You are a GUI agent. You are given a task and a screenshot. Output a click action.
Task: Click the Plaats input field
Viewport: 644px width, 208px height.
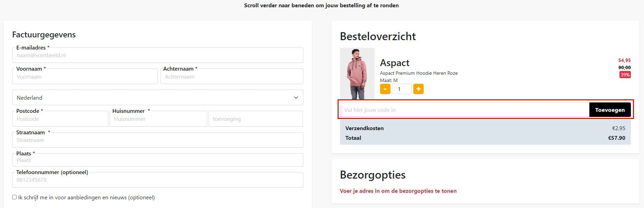[x=157, y=160]
